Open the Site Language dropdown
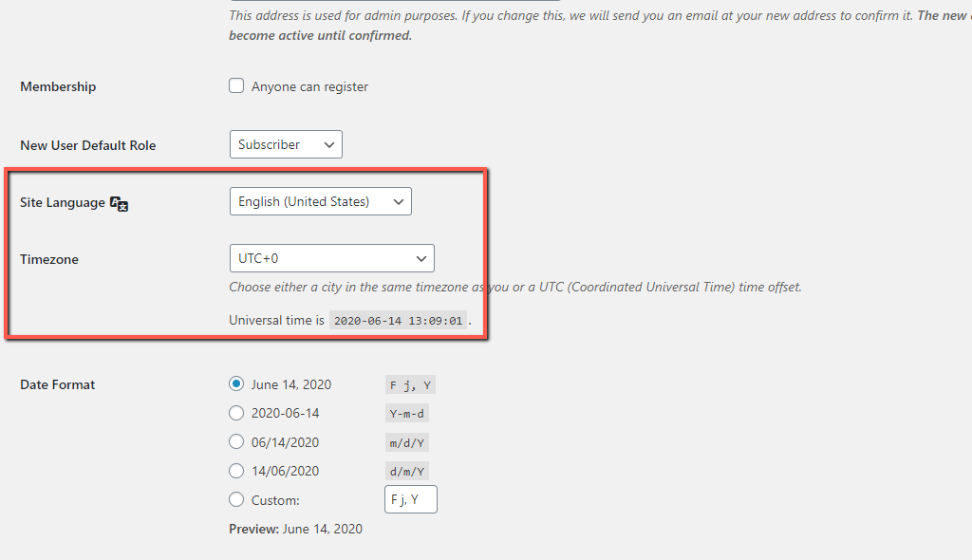Viewport: 972px width, 560px height. tap(320, 201)
